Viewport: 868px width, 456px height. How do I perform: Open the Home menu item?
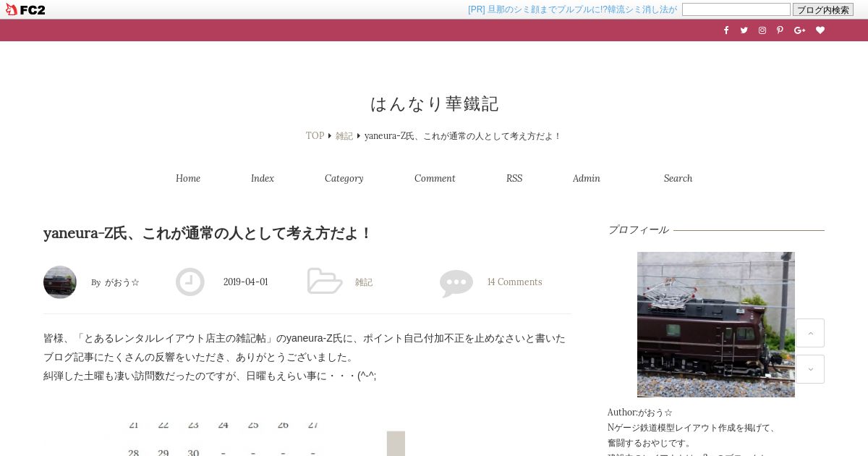coord(188,178)
